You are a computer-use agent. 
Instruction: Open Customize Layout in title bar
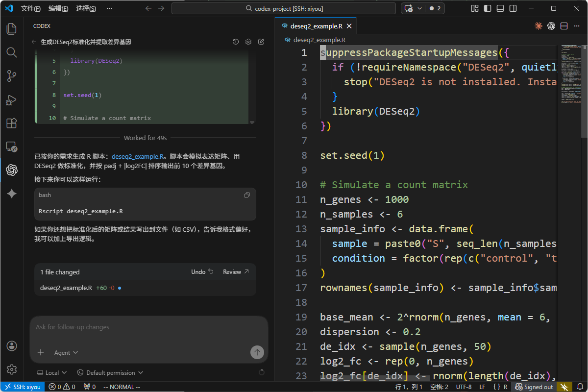click(474, 8)
